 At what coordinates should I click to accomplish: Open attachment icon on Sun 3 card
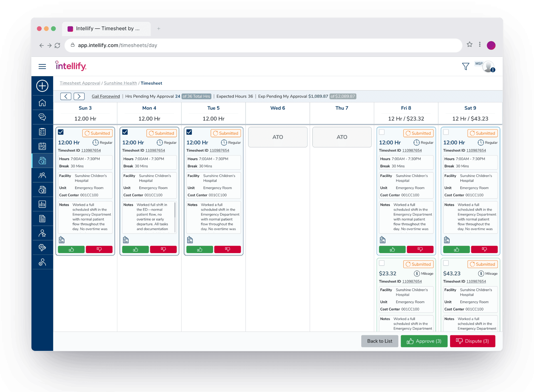[62, 240]
